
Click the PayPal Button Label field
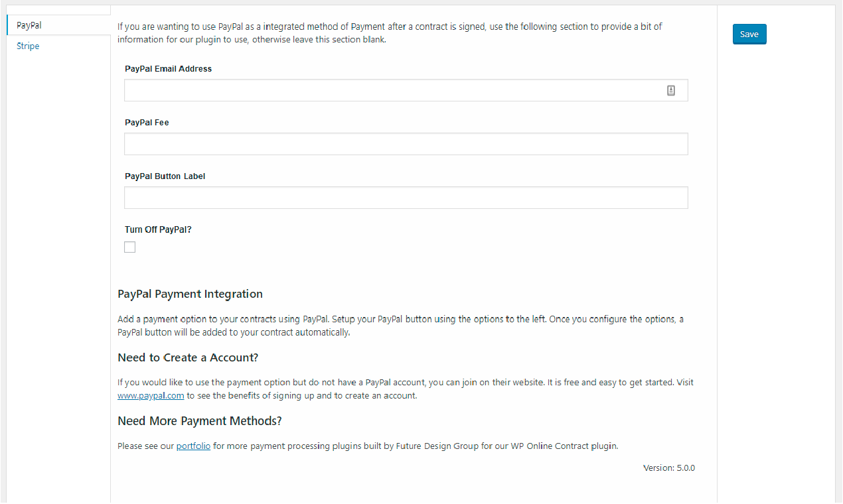pos(406,197)
